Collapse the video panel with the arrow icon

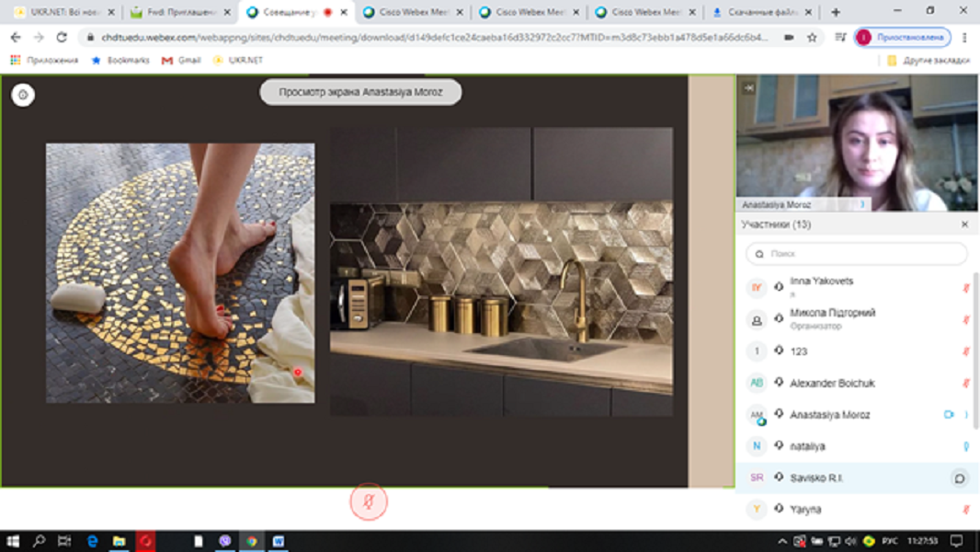(x=748, y=87)
